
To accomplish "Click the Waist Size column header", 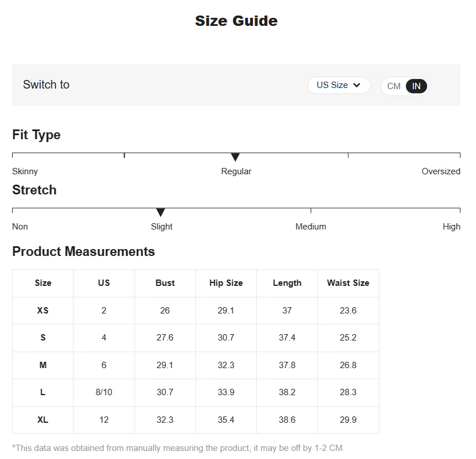I will click(x=348, y=283).
